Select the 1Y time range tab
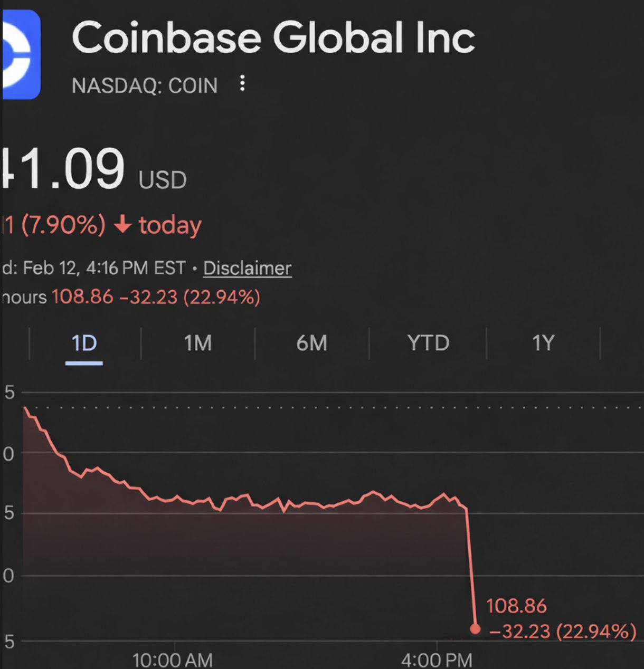 pos(543,343)
